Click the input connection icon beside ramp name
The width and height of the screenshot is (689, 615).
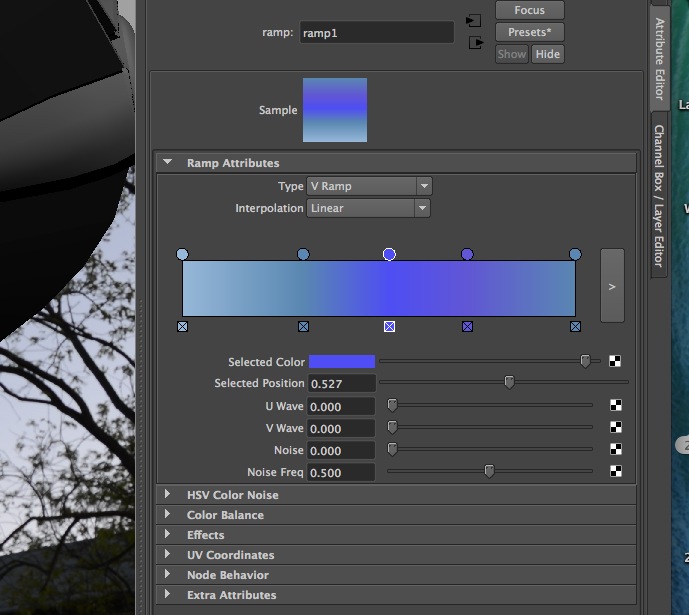pyautogui.click(x=474, y=20)
